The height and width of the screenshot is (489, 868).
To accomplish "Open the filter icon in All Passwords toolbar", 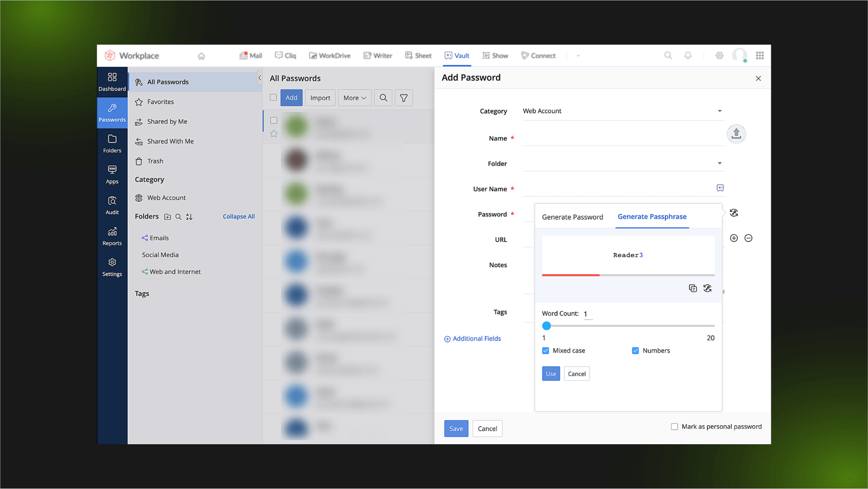I will coord(403,98).
